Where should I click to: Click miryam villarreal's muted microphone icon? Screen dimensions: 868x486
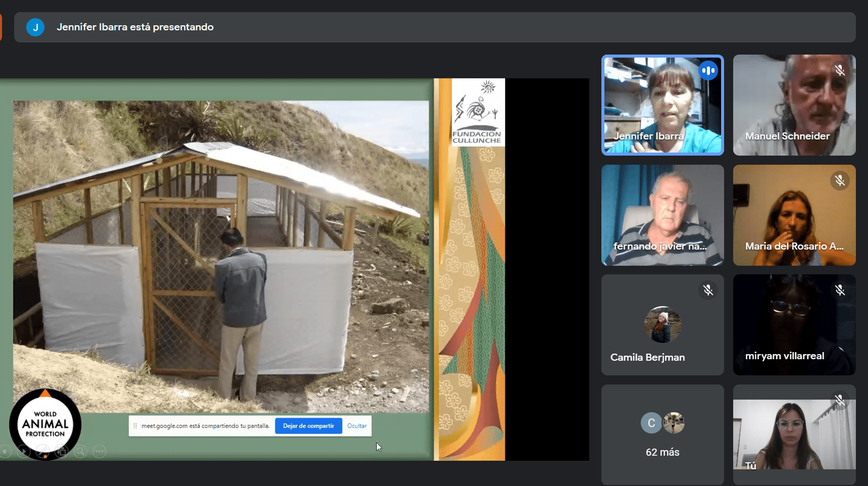[x=840, y=290]
